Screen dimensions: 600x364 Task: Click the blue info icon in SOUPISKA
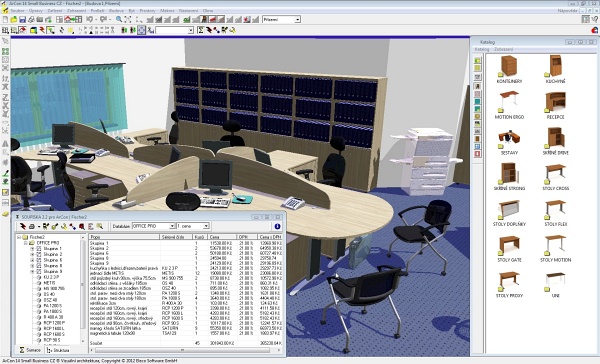tap(277, 226)
